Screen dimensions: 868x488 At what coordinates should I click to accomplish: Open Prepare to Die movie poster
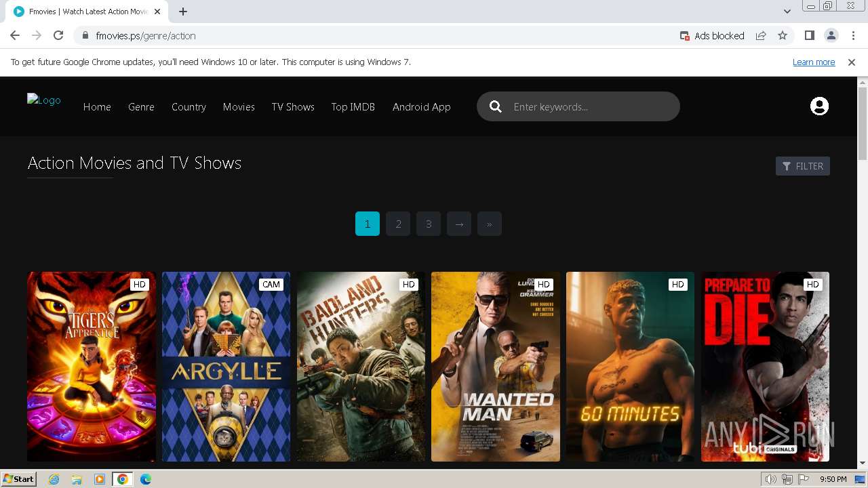click(765, 367)
